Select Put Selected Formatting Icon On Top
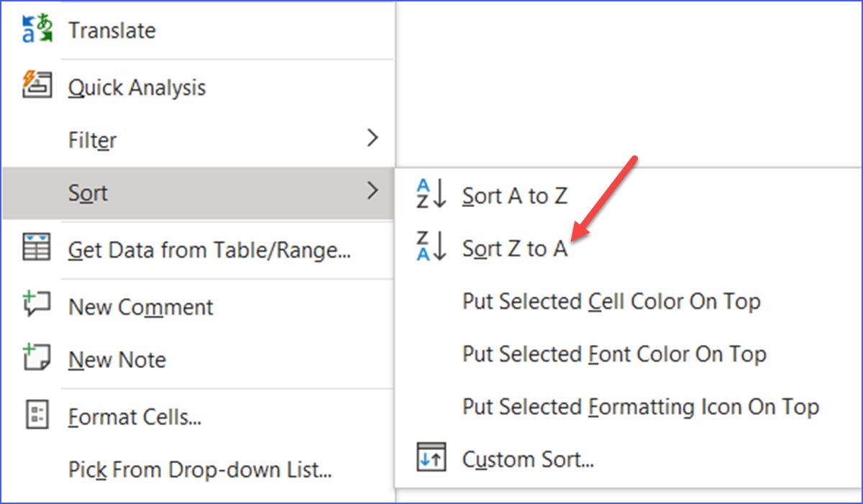Screen dimensions: 863x504 pos(640,407)
